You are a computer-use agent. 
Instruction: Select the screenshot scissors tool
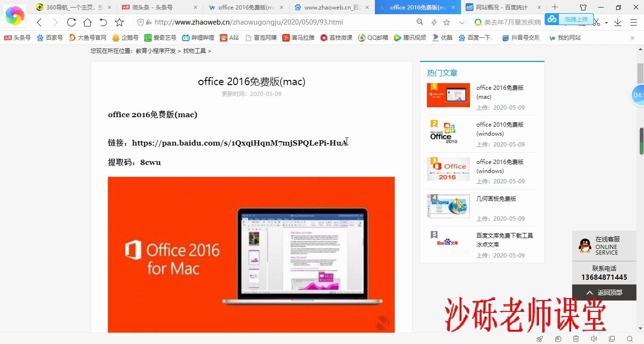pyautogui.click(x=596, y=23)
